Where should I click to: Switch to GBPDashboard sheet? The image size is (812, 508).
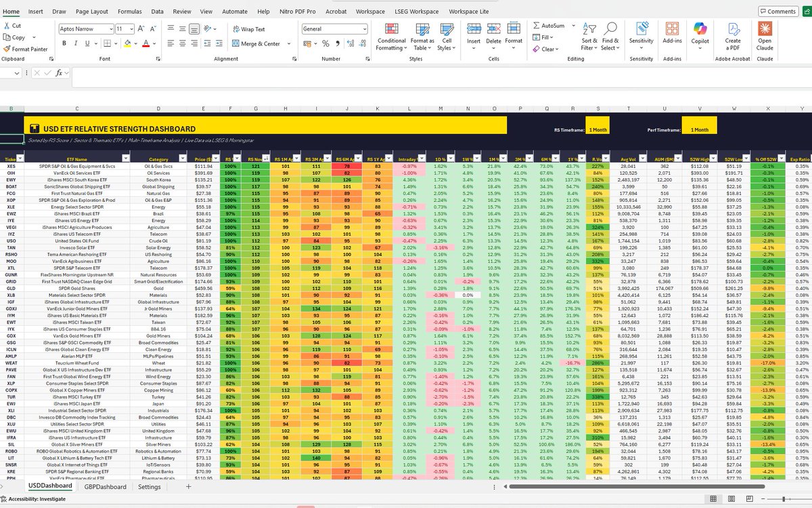coord(106,486)
